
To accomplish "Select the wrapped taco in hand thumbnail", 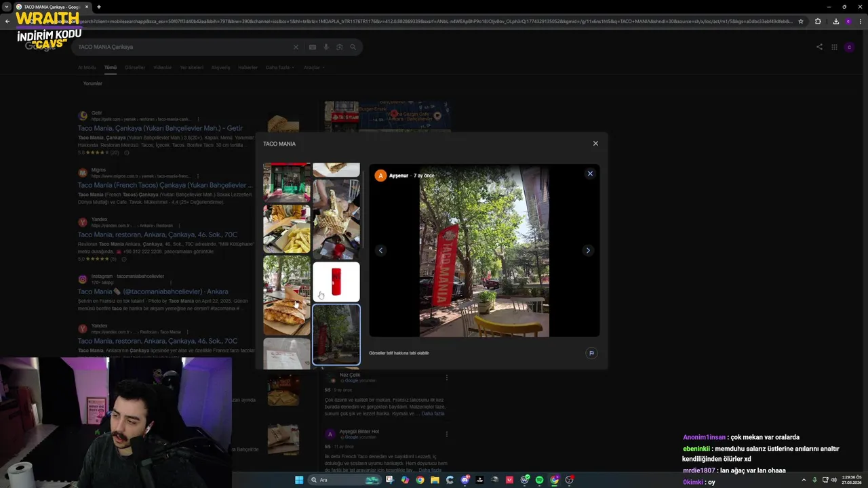I will coord(336,220).
